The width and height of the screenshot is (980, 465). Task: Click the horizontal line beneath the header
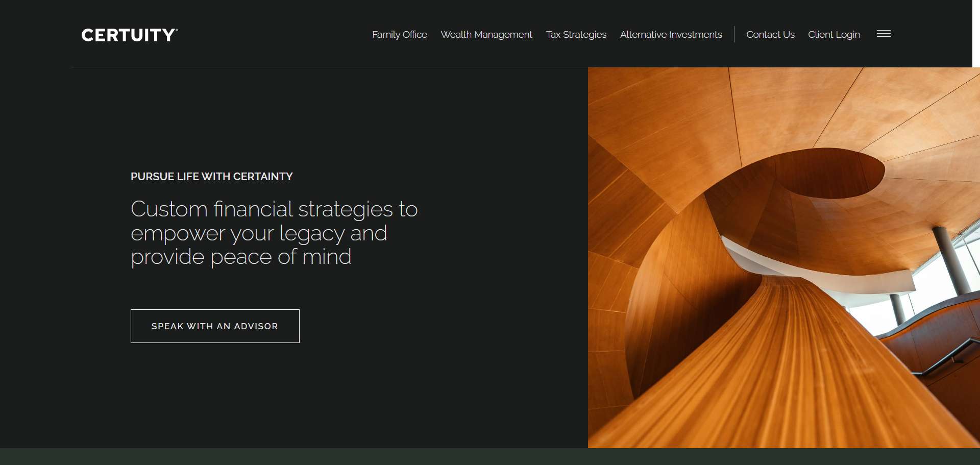[x=330, y=67]
